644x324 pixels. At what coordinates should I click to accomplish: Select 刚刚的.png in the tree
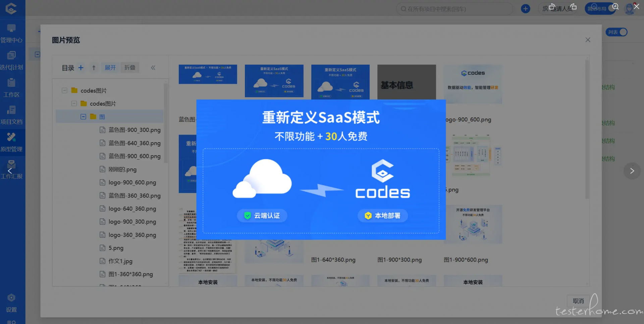[x=122, y=169]
